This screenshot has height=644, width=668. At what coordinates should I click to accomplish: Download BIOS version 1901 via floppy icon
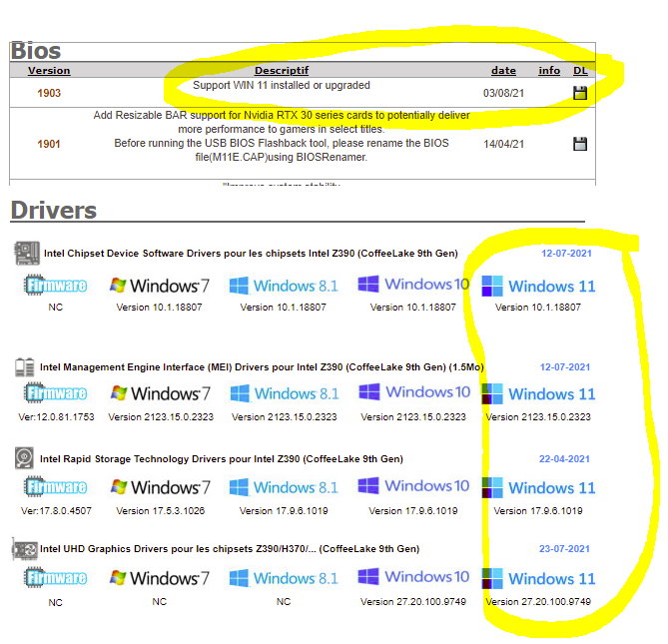tap(580, 144)
